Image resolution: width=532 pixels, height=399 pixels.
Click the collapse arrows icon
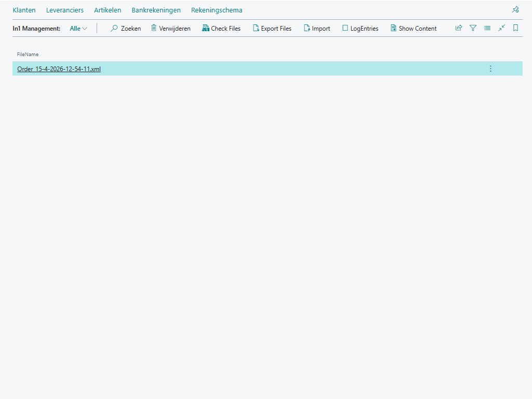[501, 28]
